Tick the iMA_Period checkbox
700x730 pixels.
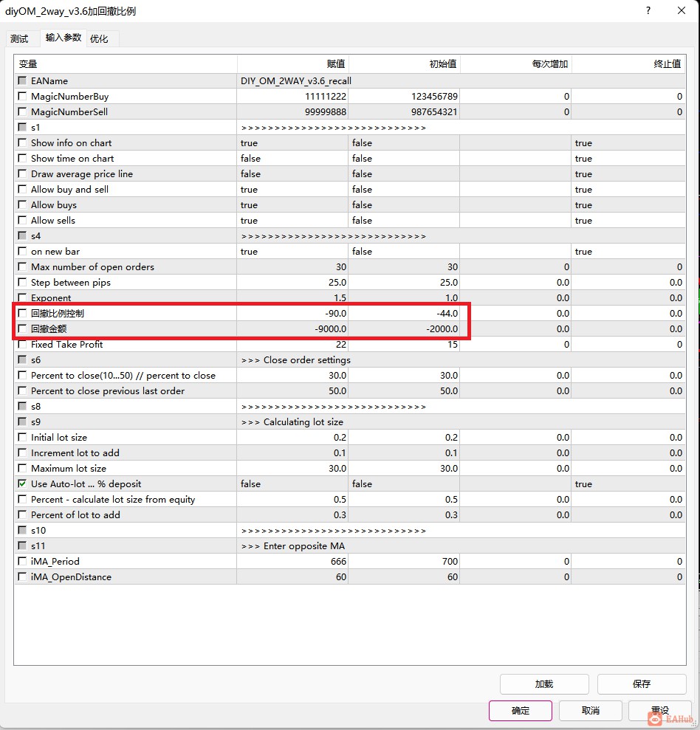[x=22, y=562]
